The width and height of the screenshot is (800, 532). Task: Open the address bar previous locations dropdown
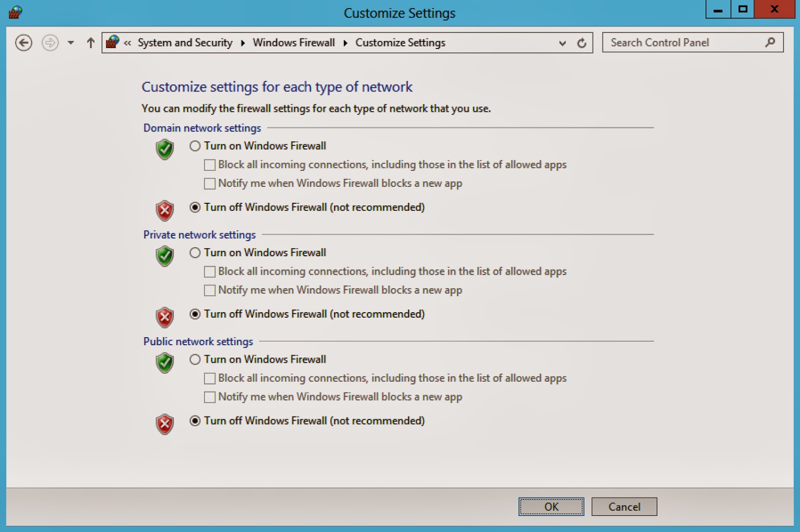coord(562,43)
